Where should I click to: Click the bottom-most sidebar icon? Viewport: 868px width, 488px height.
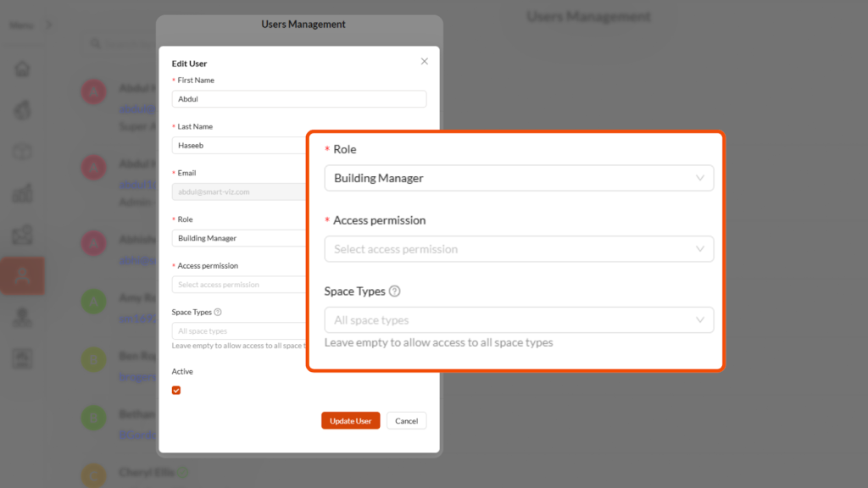click(x=23, y=358)
